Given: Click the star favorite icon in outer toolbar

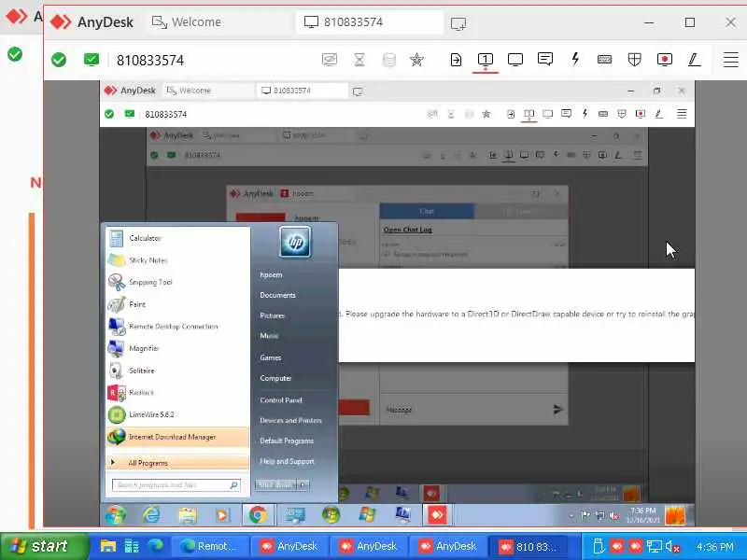Looking at the screenshot, I should pos(416,60).
